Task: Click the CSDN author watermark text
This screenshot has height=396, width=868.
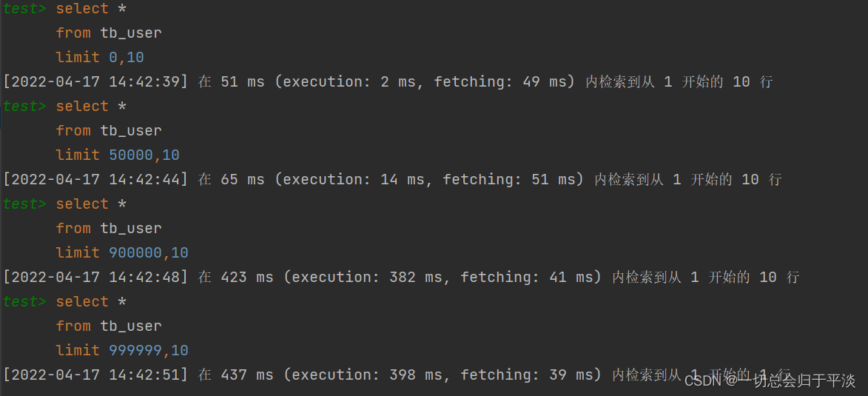Action: click(x=770, y=381)
